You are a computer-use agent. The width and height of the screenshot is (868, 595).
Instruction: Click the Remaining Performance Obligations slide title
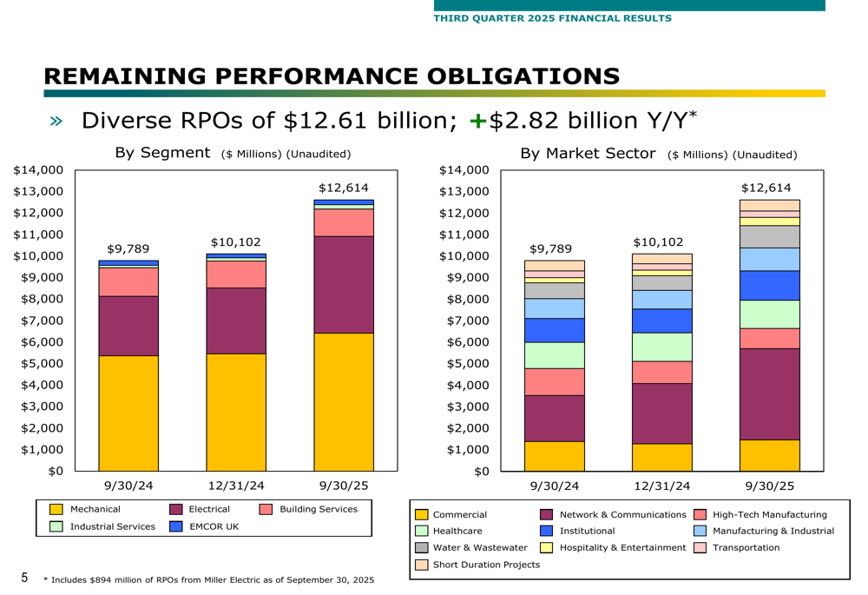(x=332, y=76)
